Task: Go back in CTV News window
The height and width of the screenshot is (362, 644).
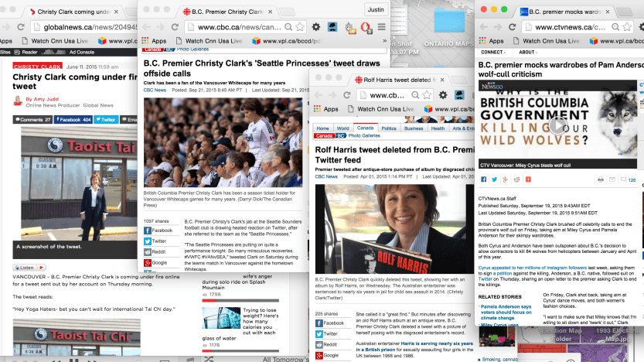Action: coord(483,27)
